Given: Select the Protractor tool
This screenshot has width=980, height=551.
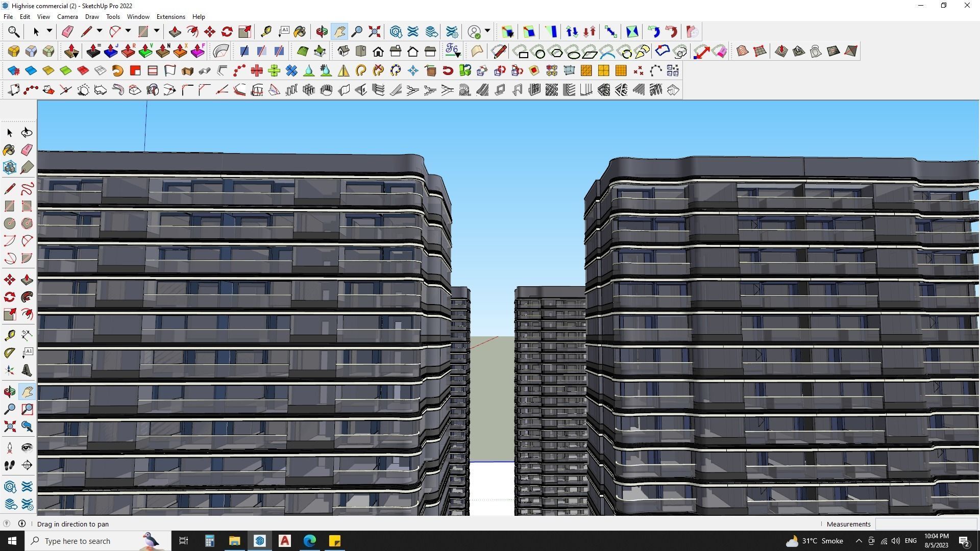Looking at the screenshot, I should click(x=10, y=353).
